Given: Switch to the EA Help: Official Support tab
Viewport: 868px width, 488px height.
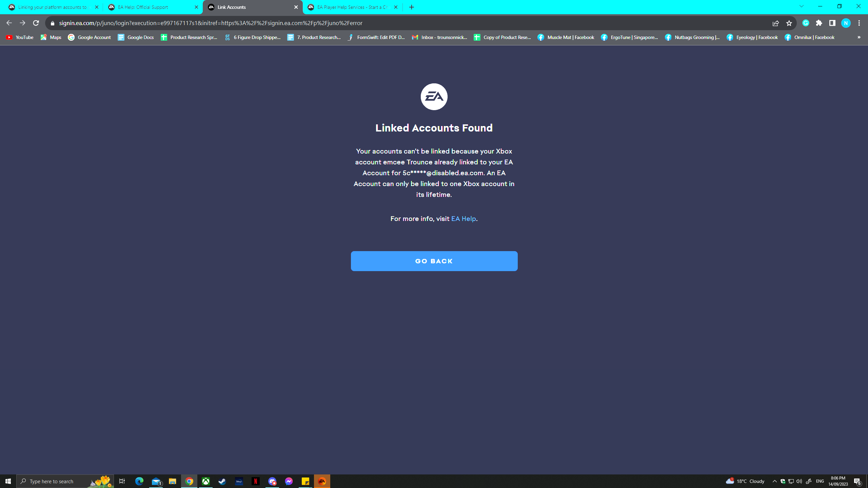Looking at the screenshot, I should coord(153,7).
